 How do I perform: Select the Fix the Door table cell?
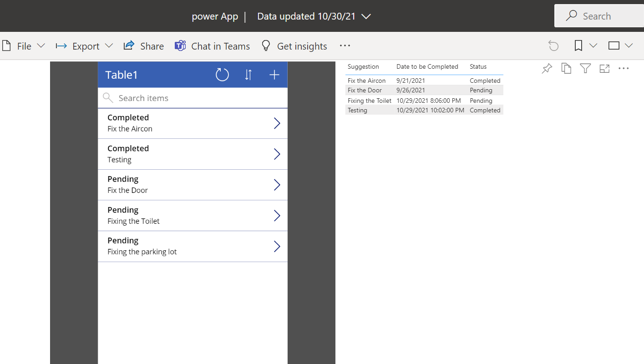365,90
